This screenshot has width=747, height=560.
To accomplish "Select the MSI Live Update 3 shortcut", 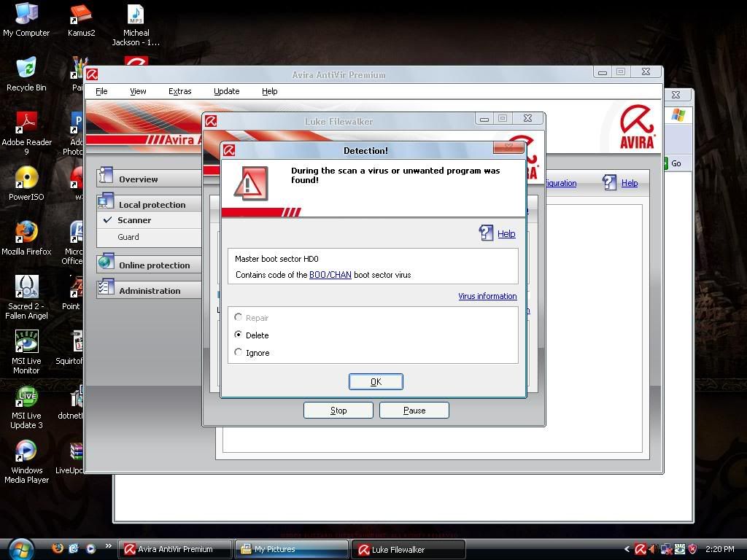I will 26,407.
